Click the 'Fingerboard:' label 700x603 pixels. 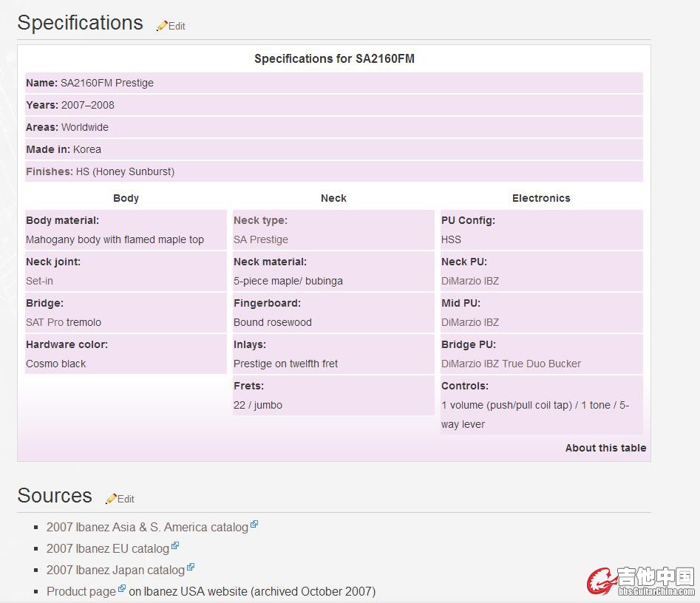[x=267, y=303]
